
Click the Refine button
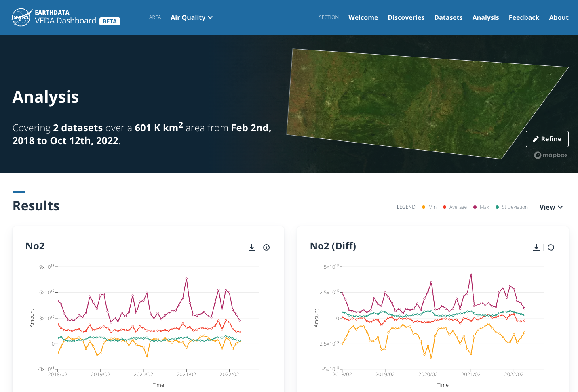(547, 138)
